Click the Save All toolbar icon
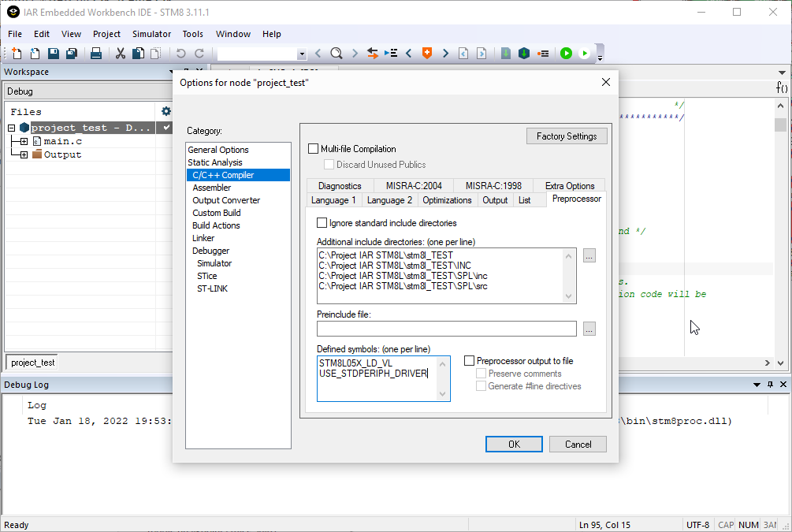 click(x=71, y=53)
